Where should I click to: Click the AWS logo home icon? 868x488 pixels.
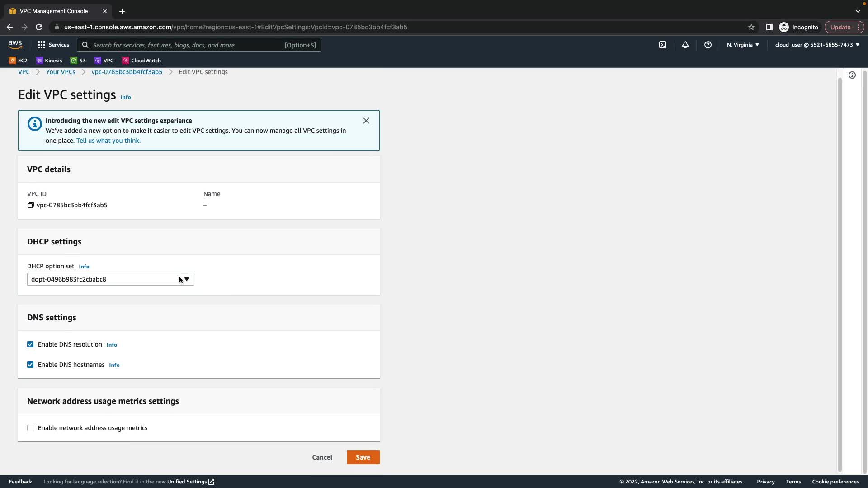[x=15, y=44]
